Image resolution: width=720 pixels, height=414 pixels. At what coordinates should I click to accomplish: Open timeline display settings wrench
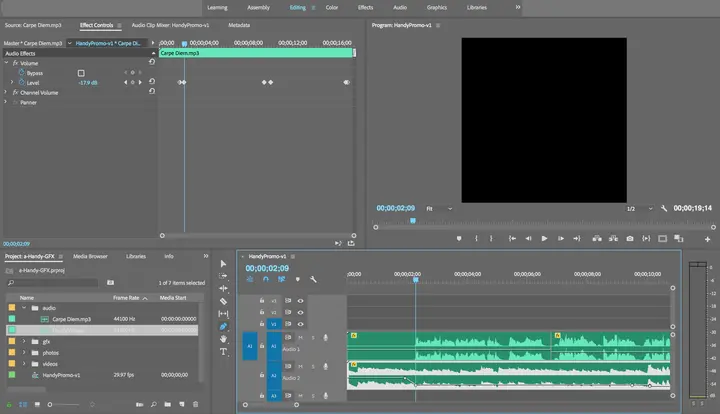pos(313,279)
